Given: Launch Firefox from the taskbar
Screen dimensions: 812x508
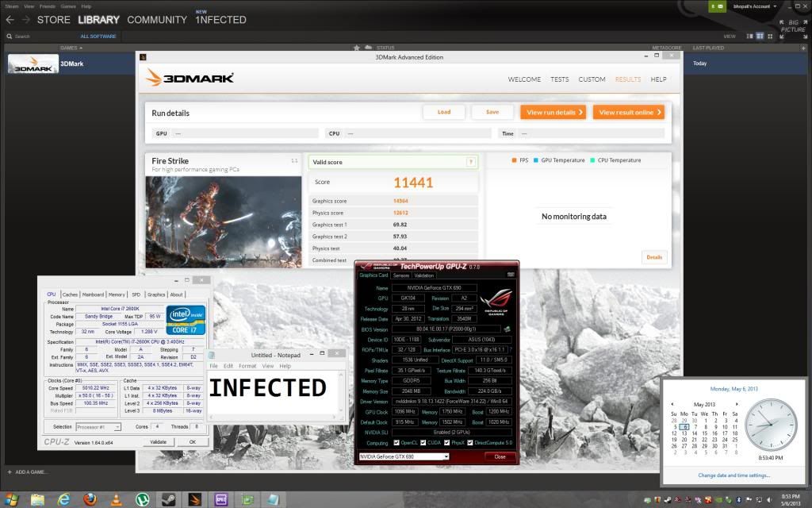Looking at the screenshot, I should coord(90,500).
